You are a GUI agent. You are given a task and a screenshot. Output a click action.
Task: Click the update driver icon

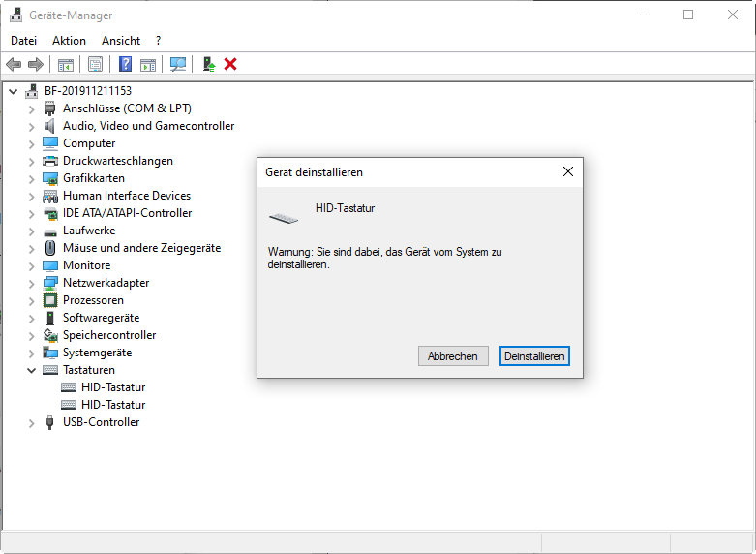click(x=208, y=64)
